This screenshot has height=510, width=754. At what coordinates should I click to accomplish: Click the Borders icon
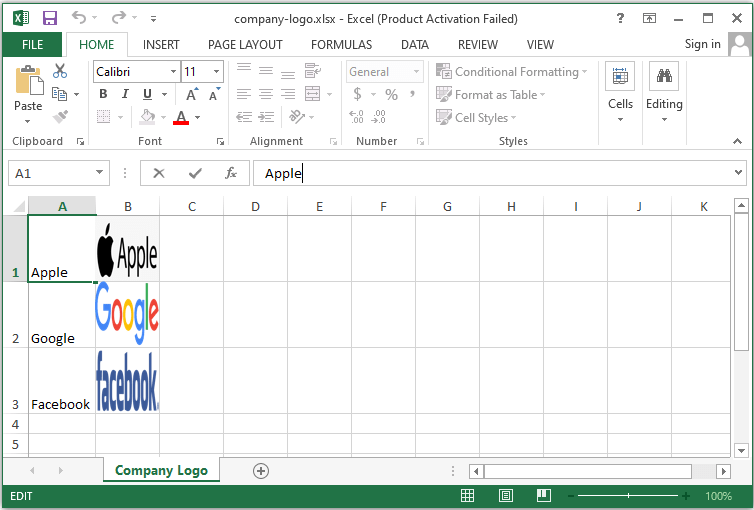coord(103,117)
